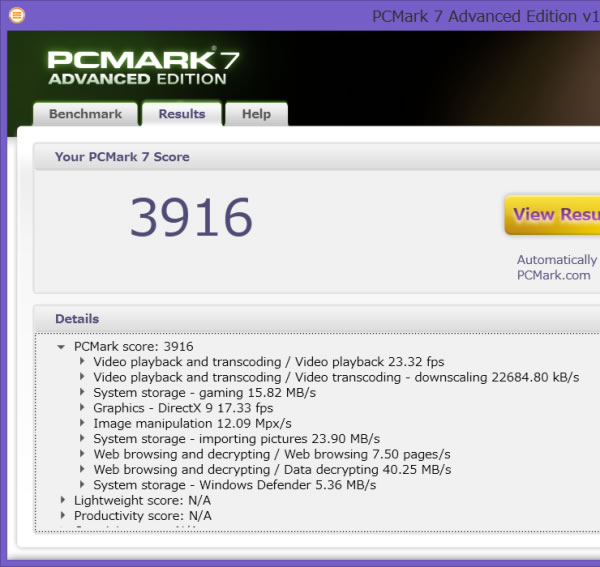Expand System storage importing pictures row
Screen dimensions: 600x567
coord(82,438)
